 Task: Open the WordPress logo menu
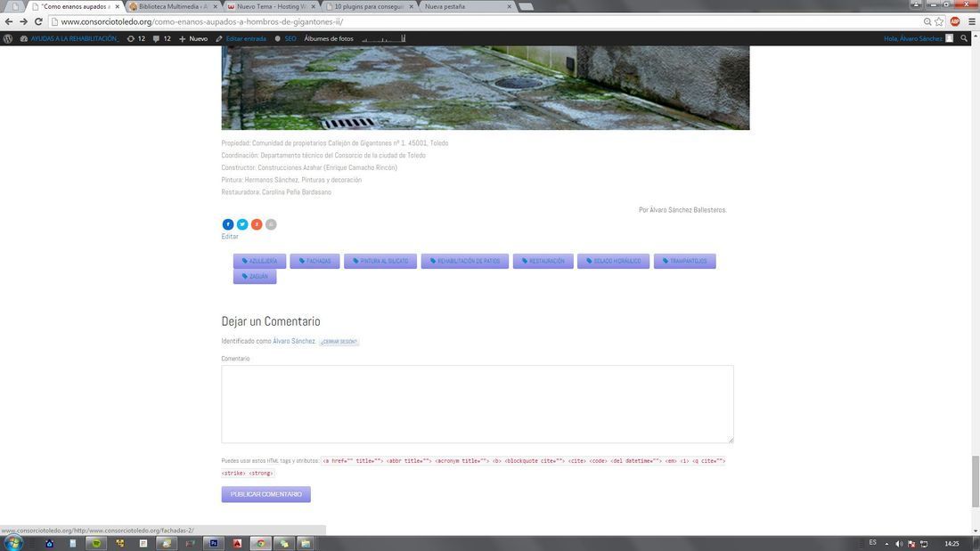point(7,39)
